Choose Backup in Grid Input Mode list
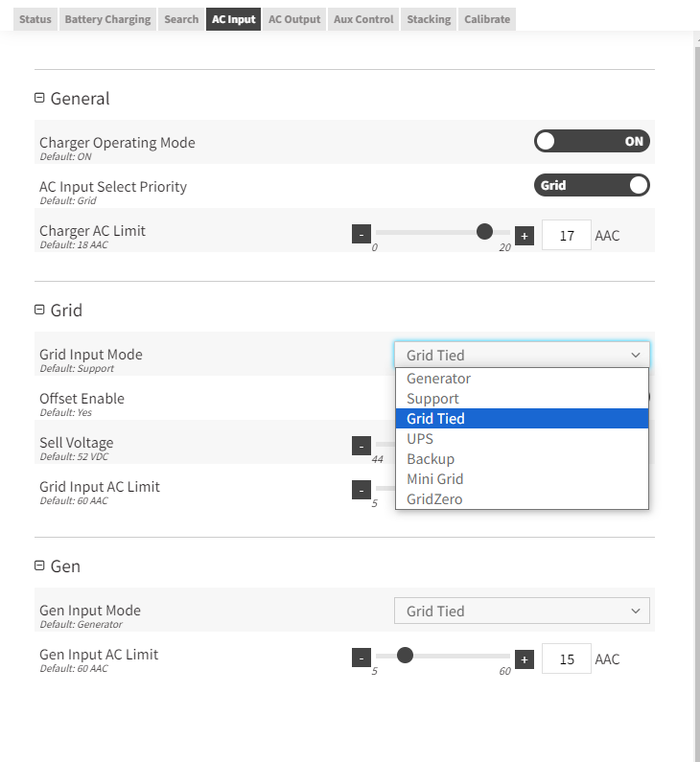 tap(522, 459)
